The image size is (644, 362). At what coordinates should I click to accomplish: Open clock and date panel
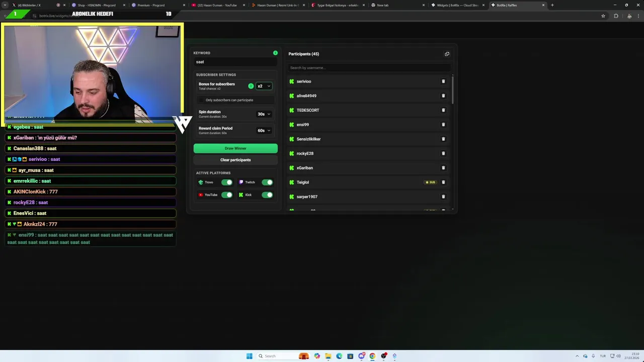pyautogui.click(x=632, y=356)
